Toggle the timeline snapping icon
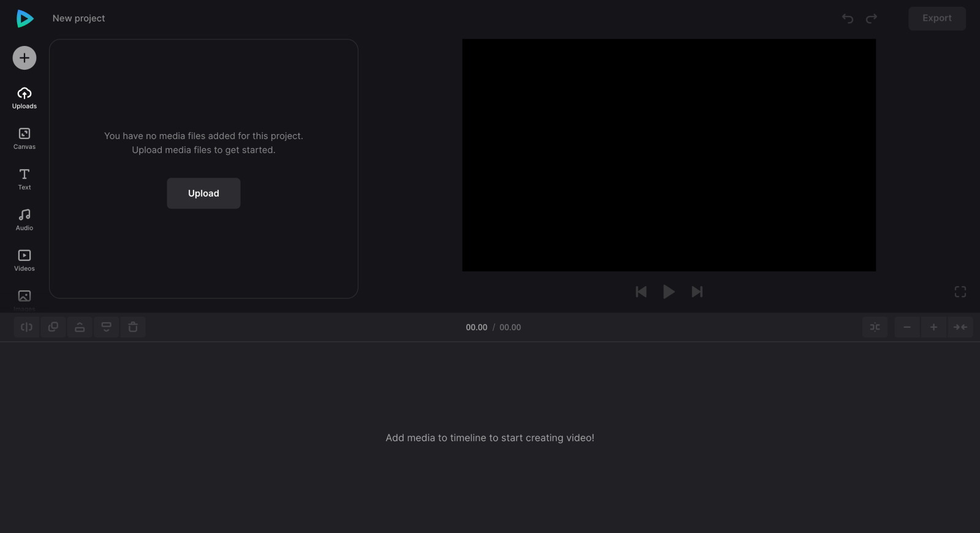 point(875,327)
